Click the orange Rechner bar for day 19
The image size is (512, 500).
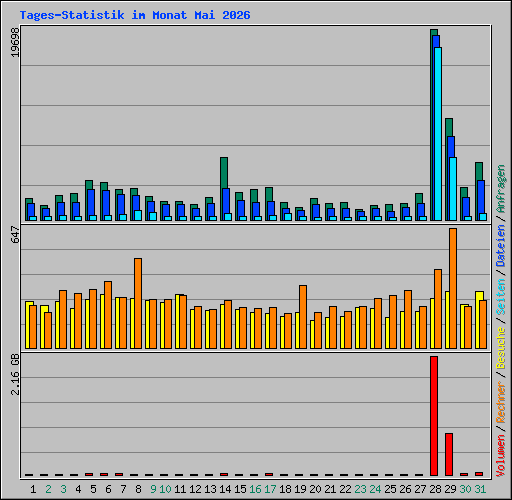[303, 317]
